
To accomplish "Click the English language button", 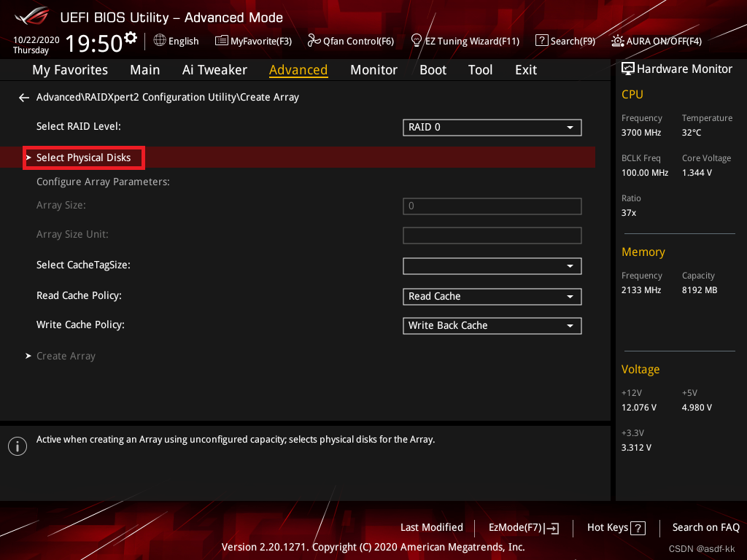I will point(177,41).
